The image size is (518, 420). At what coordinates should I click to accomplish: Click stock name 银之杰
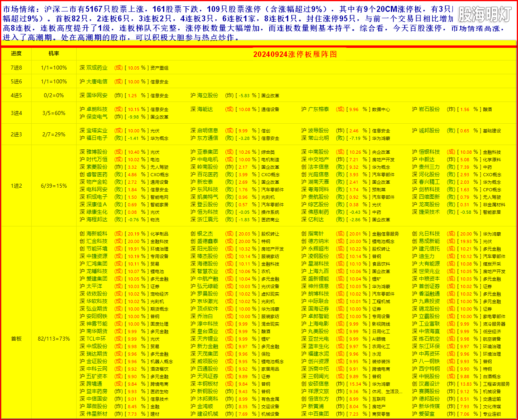pos(205,234)
